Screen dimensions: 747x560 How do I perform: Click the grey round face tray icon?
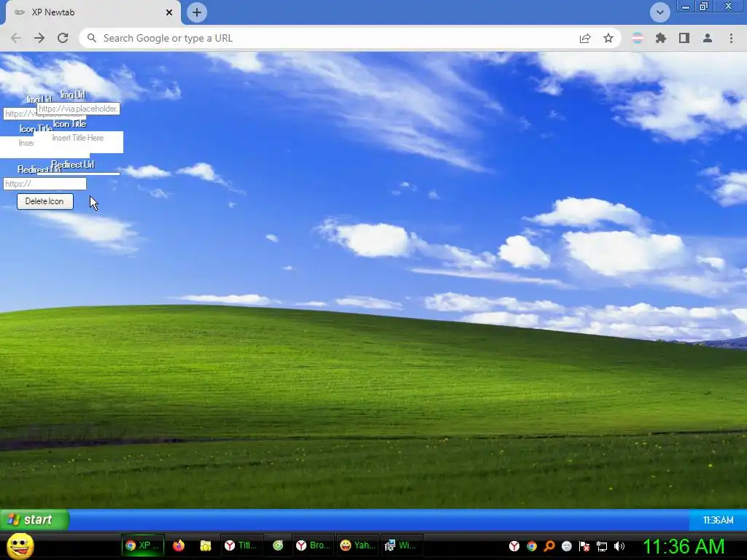tap(566, 546)
